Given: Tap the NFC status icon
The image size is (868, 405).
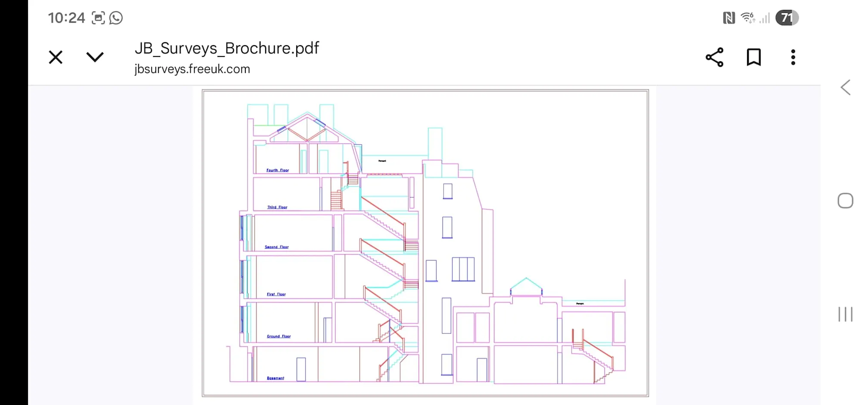Looking at the screenshot, I should click(728, 18).
